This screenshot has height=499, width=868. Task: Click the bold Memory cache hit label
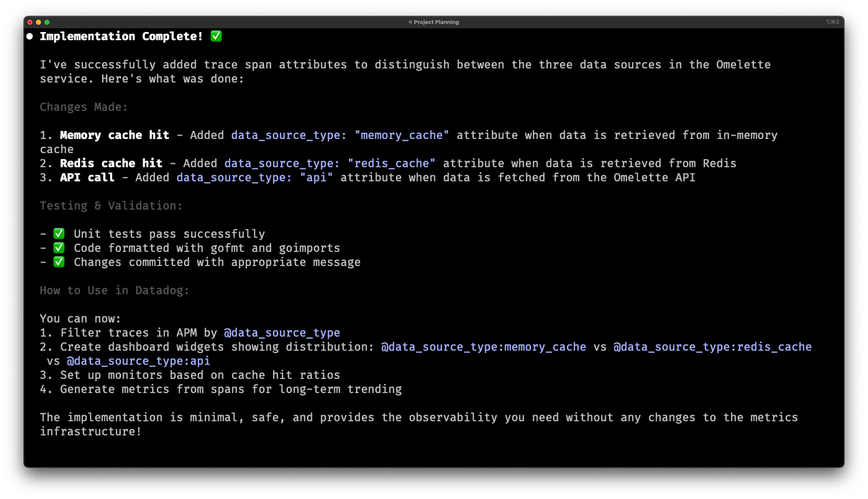(x=114, y=135)
